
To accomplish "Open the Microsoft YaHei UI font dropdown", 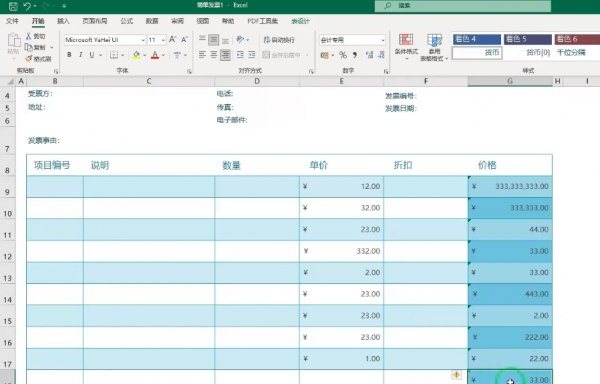I will click(x=143, y=40).
